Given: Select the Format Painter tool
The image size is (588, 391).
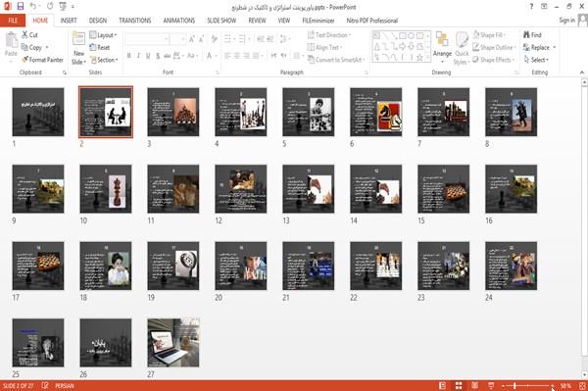Looking at the screenshot, I should pyautogui.click(x=42, y=60).
